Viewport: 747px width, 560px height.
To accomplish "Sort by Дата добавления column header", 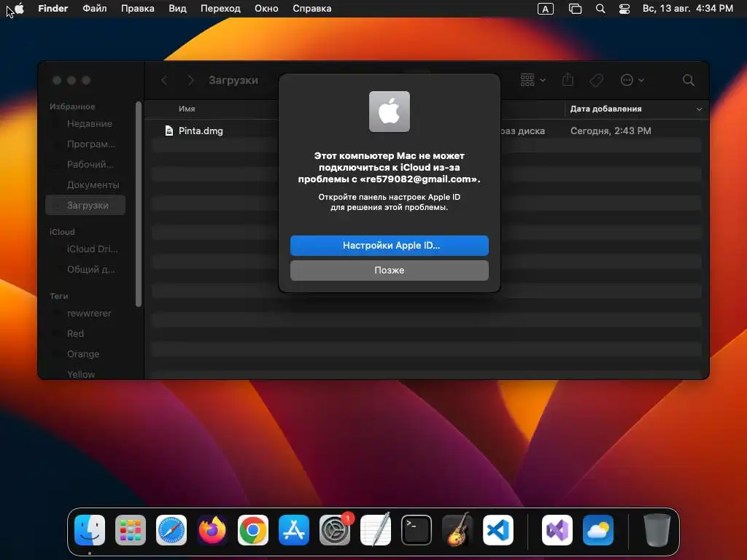I will 605,109.
